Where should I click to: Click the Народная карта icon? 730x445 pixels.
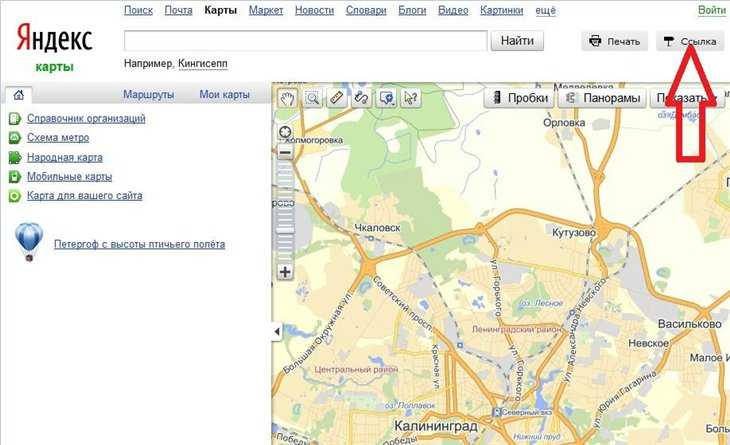click(x=14, y=157)
